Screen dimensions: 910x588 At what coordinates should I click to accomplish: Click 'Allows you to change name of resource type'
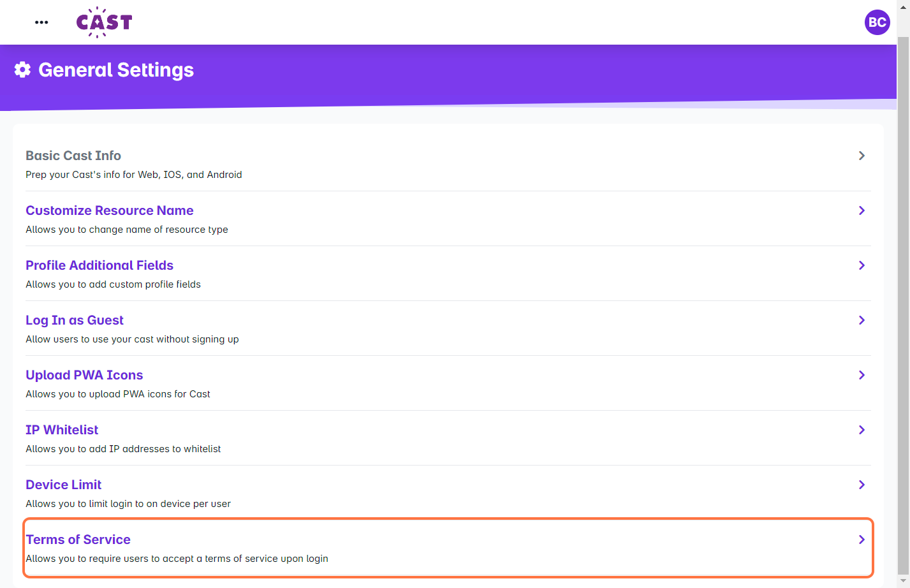pyautogui.click(x=127, y=230)
